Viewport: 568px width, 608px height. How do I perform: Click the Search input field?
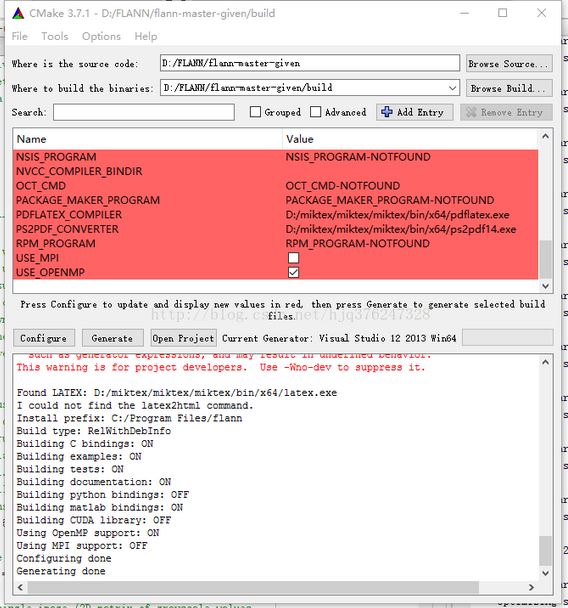click(x=144, y=112)
